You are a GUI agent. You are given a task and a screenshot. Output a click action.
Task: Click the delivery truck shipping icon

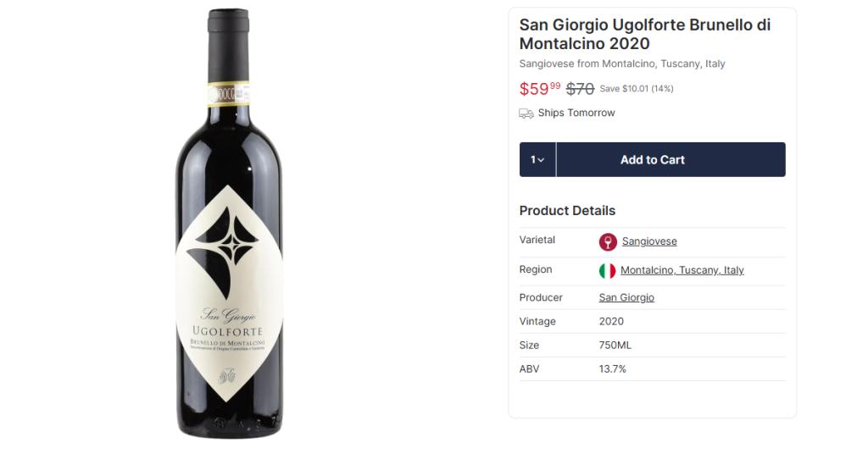tap(526, 113)
